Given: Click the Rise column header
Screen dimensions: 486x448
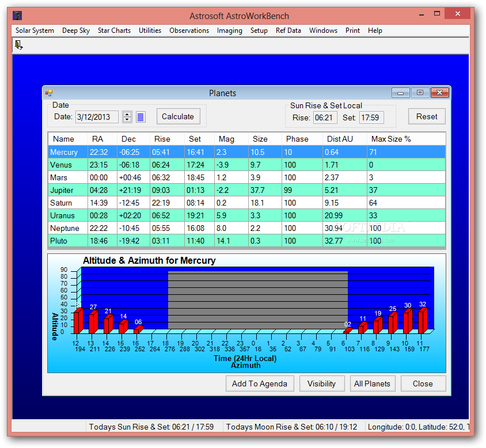Looking at the screenshot, I should pyautogui.click(x=167, y=139).
